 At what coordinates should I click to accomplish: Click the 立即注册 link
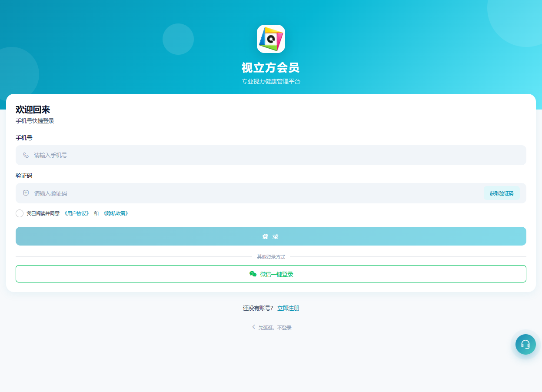pyautogui.click(x=289, y=308)
